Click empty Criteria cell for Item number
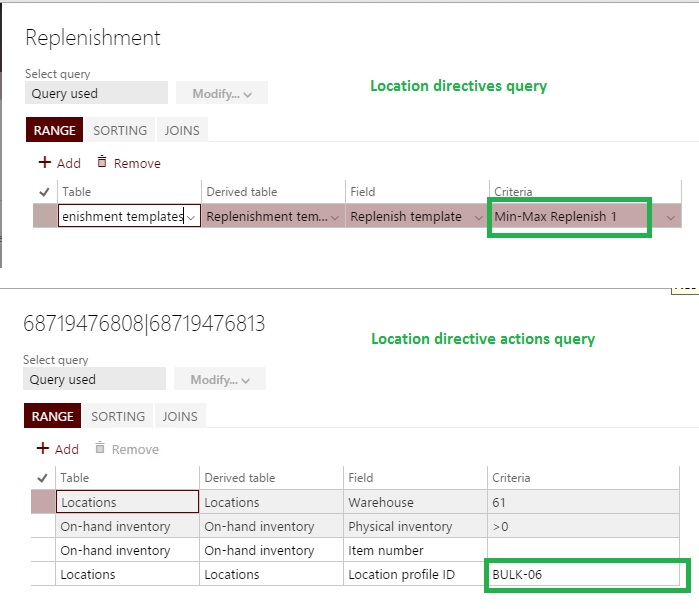The height and width of the screenshot is (609, 699). click(x=586, y=551)
